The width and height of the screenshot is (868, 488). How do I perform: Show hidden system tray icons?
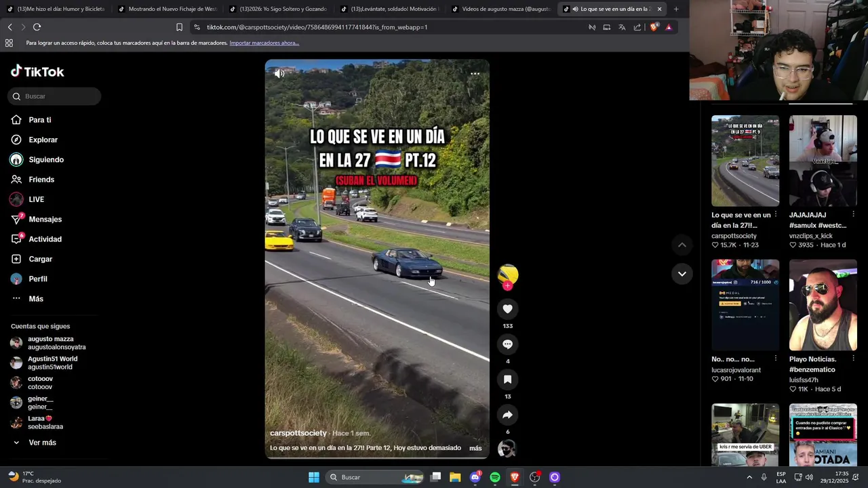click(749, 477)
